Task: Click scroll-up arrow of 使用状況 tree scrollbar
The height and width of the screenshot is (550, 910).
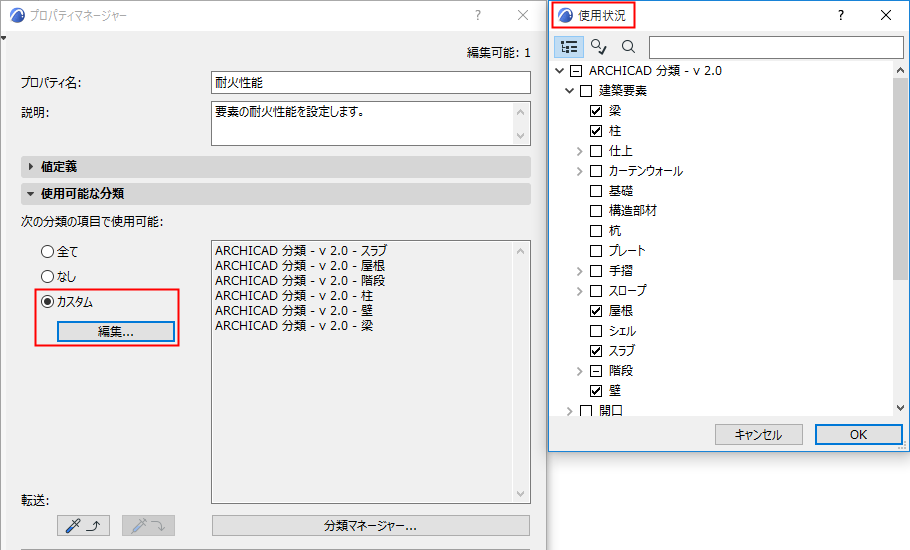Action: (x=900, y=71)
